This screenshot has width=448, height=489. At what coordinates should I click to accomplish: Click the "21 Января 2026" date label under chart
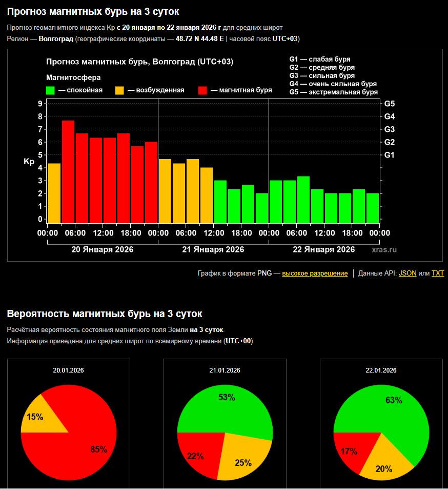[213, 250]
